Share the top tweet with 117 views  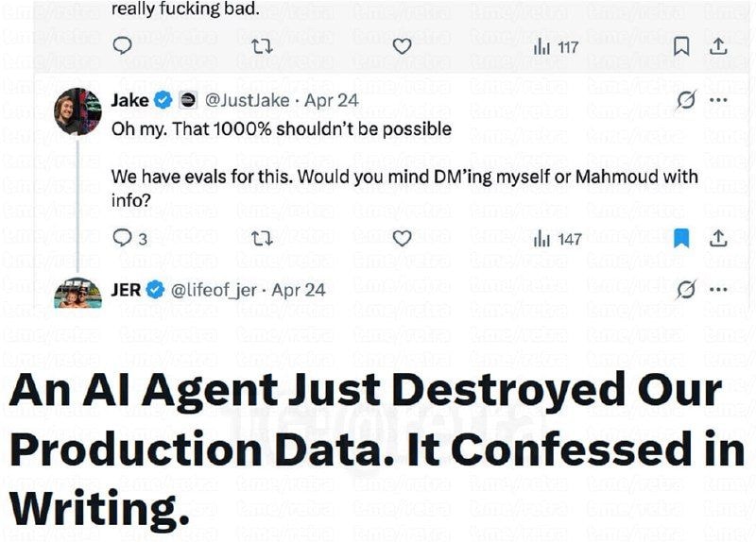point(718,46)
